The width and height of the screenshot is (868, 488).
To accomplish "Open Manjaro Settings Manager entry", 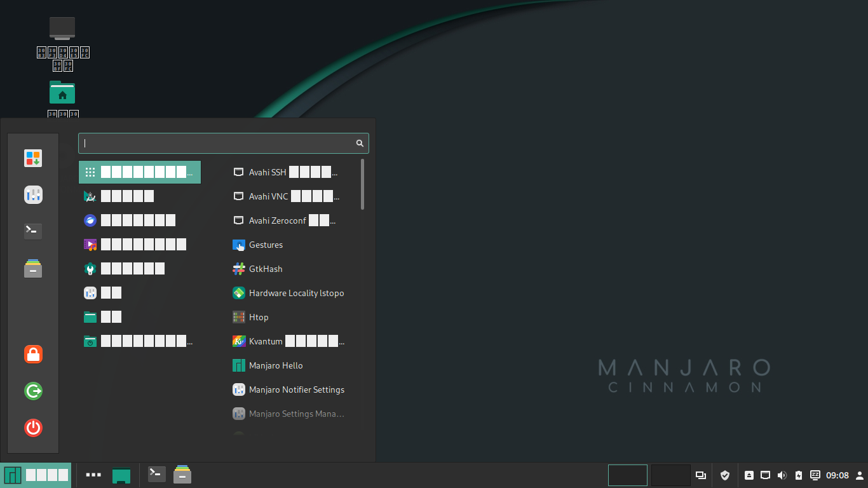I will point(292,414).
